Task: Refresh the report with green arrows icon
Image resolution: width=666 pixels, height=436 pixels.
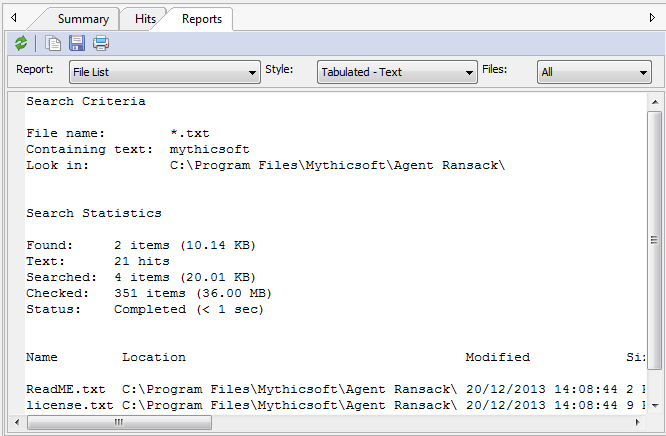Action: click(21, 43)
